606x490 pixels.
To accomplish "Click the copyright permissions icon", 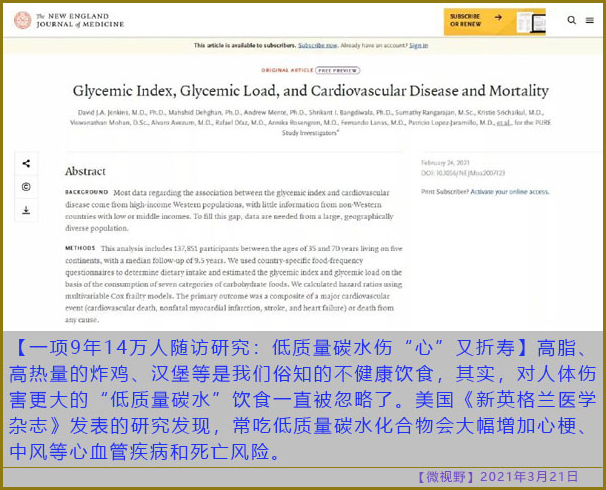I will coord(26,187).
